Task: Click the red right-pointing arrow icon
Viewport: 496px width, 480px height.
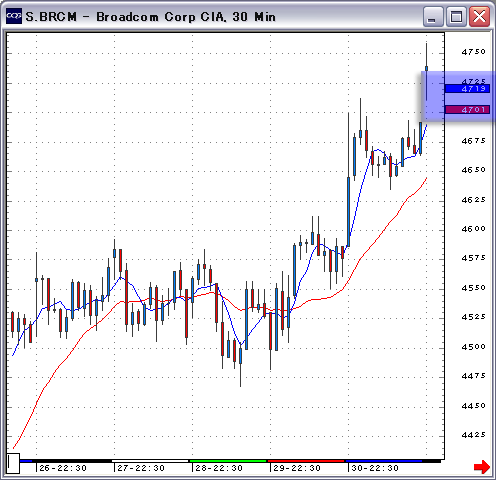Action: (482, 466)
